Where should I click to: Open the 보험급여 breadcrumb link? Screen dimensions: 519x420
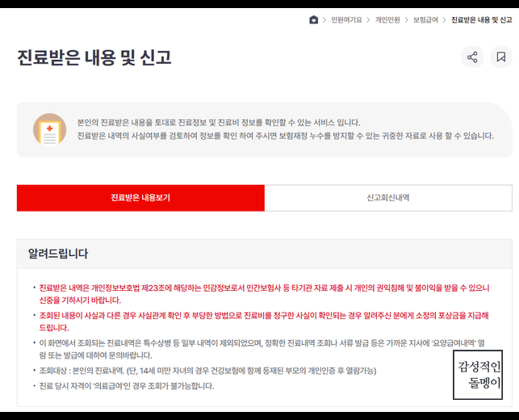425,20
